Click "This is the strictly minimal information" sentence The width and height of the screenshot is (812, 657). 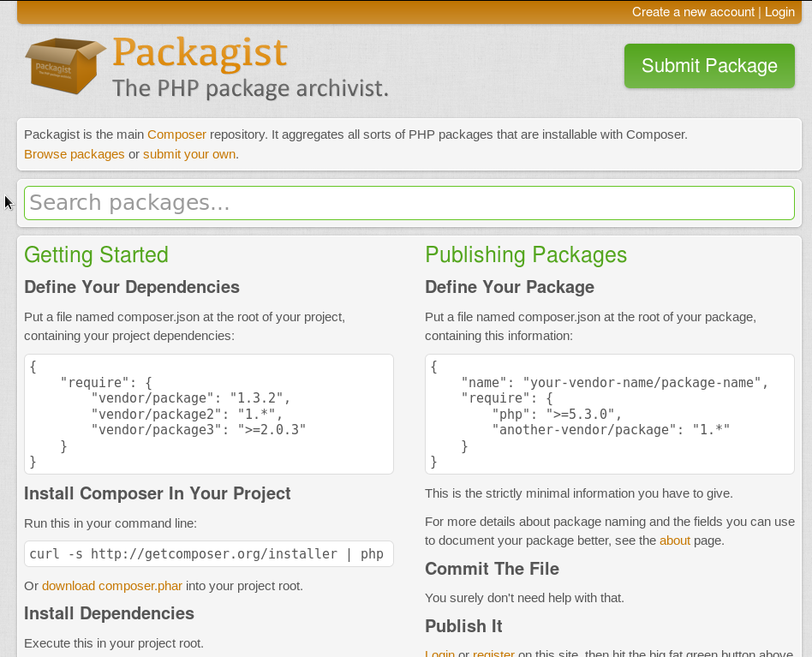[579, 493]
